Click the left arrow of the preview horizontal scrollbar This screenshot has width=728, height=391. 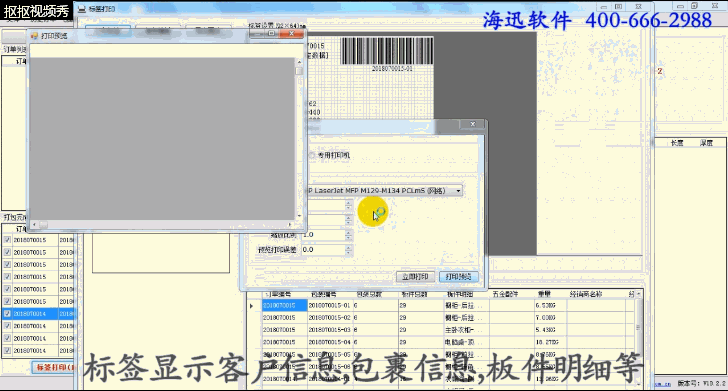tap(34, 225)
